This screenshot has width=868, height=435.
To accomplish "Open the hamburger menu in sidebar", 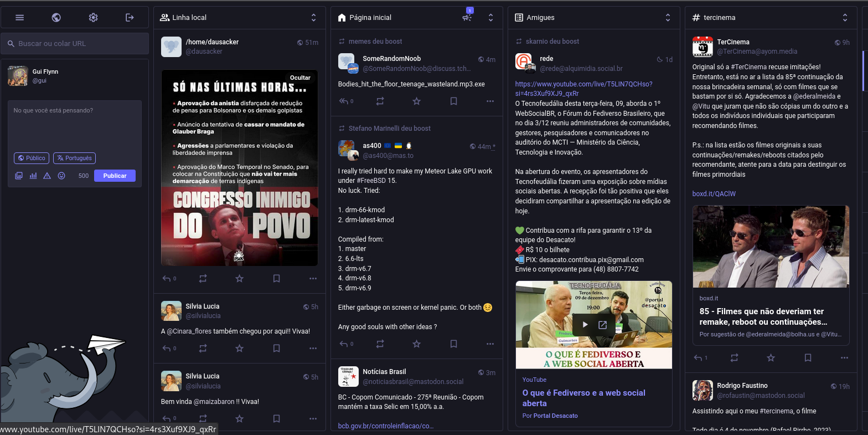I will [x=19, y=18].
